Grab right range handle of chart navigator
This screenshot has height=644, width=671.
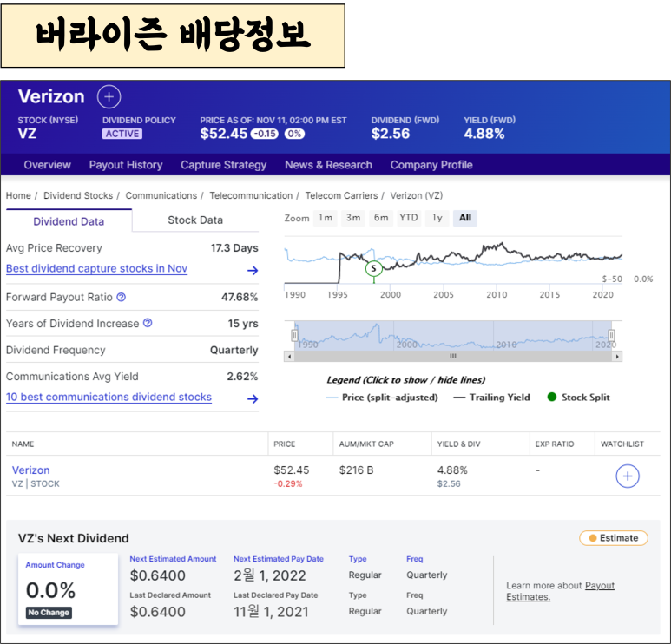[611, 335]
